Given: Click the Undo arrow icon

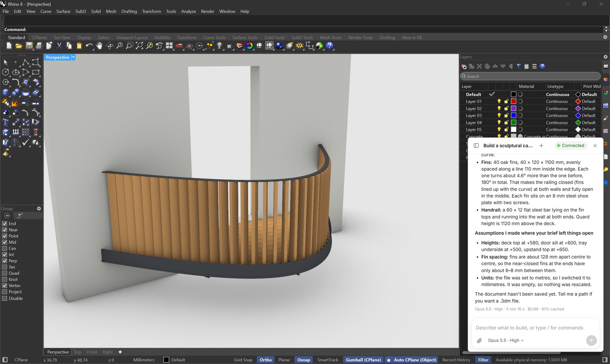Looking at the screenshot, I should point(89,46).
